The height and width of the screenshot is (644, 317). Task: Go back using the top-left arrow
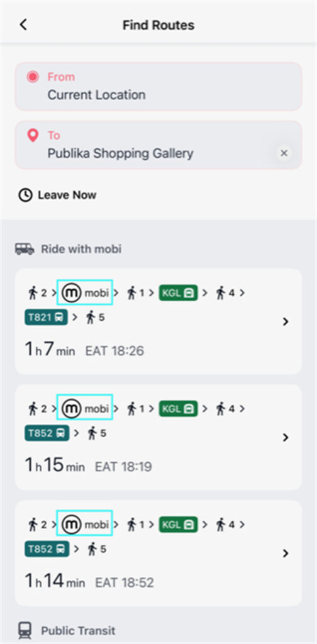(23, 25)
